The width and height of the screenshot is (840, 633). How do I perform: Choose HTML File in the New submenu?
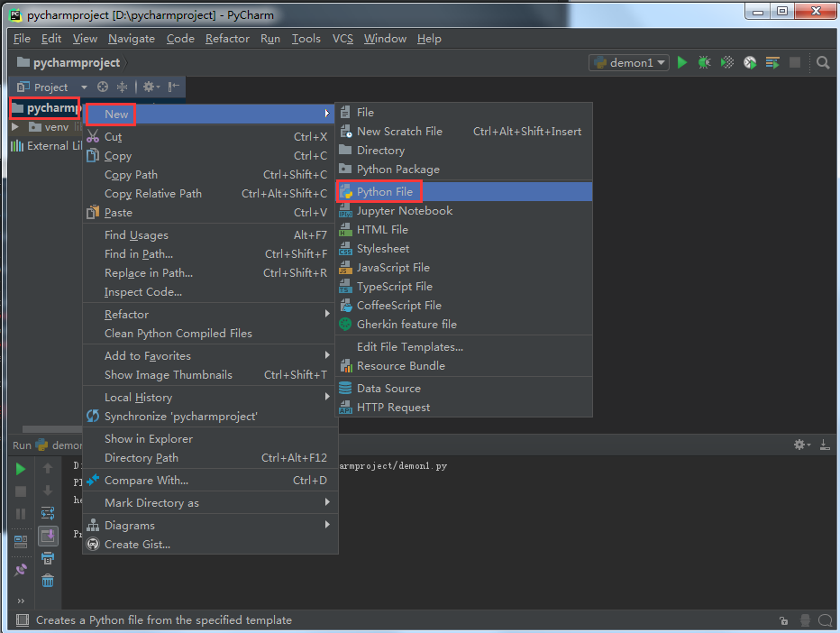point(464,229)
